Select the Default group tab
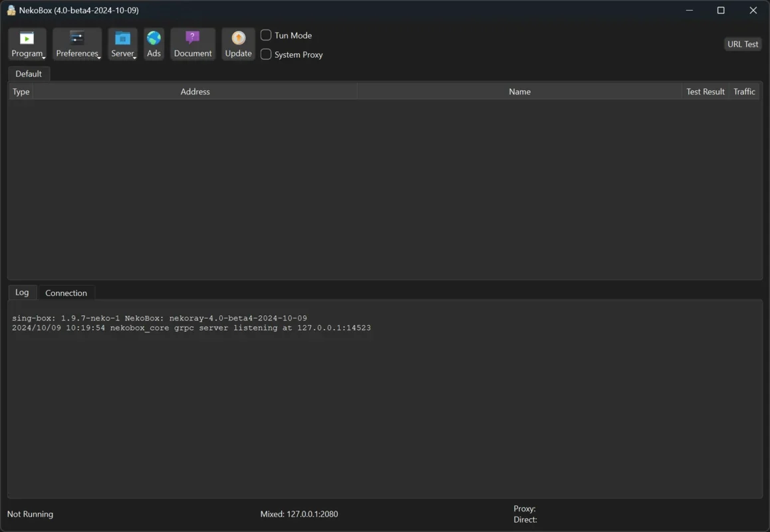 point(29,74)
